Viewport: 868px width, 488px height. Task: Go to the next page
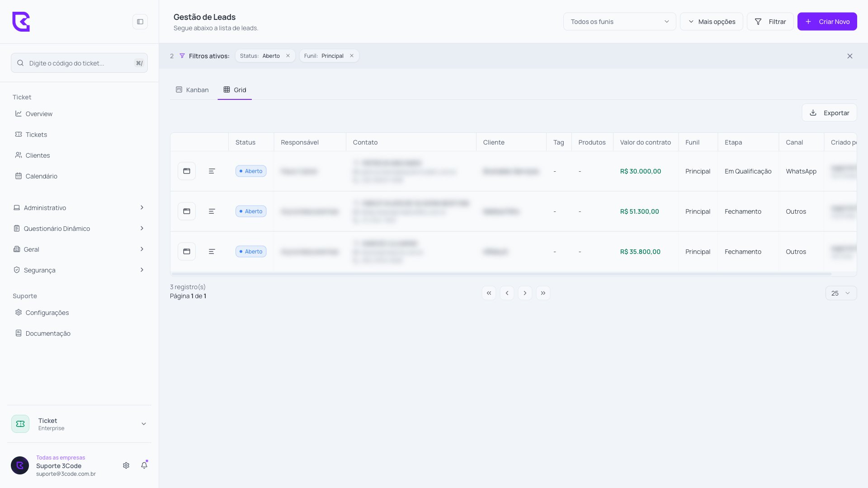click(x=525, y=293)
